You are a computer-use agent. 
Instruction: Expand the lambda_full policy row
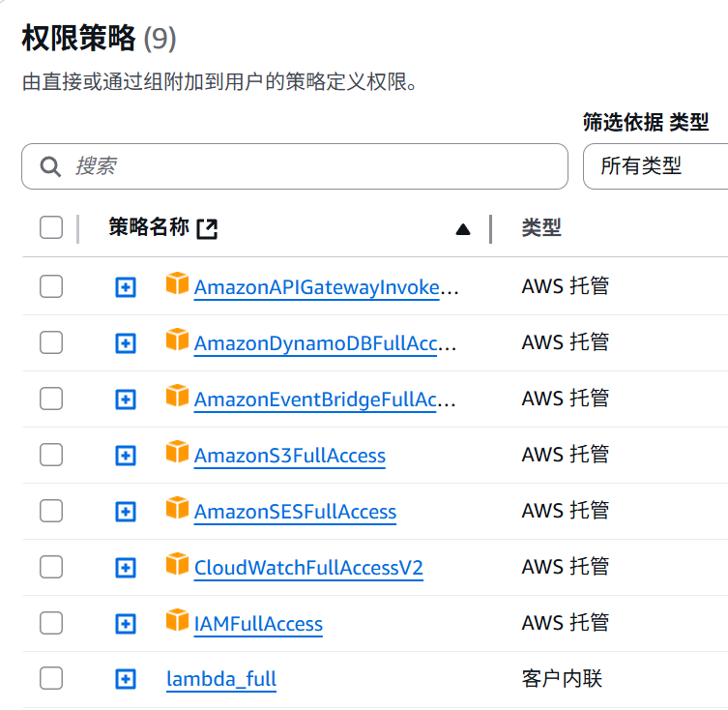126,679
